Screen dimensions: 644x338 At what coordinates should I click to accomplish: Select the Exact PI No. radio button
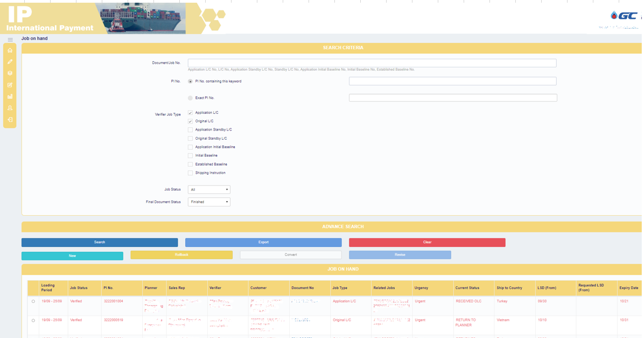pyautogui.click(x=190, y=98)
